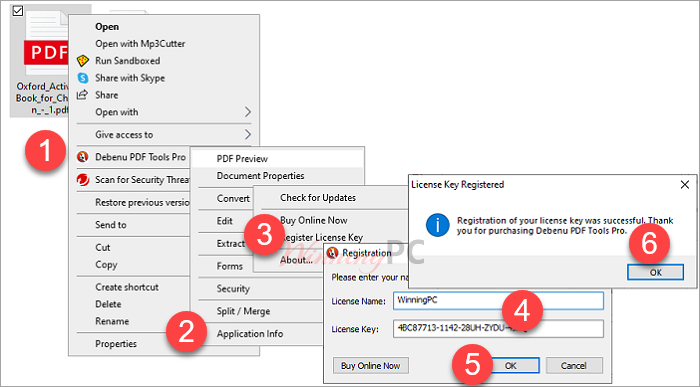Cancel the Registration dialog

pyautogui.click(x=574, y=366)
